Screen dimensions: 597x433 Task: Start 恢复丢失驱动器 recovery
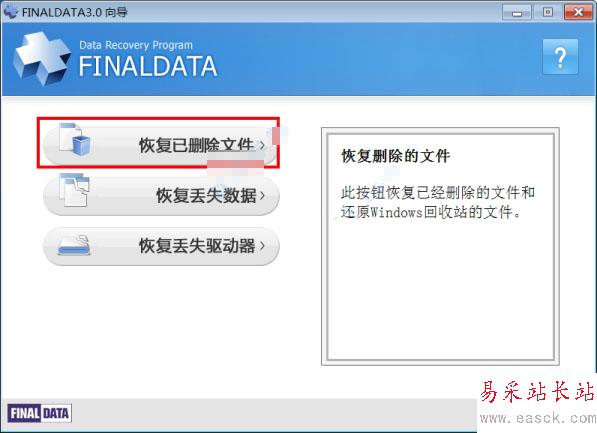161,246
